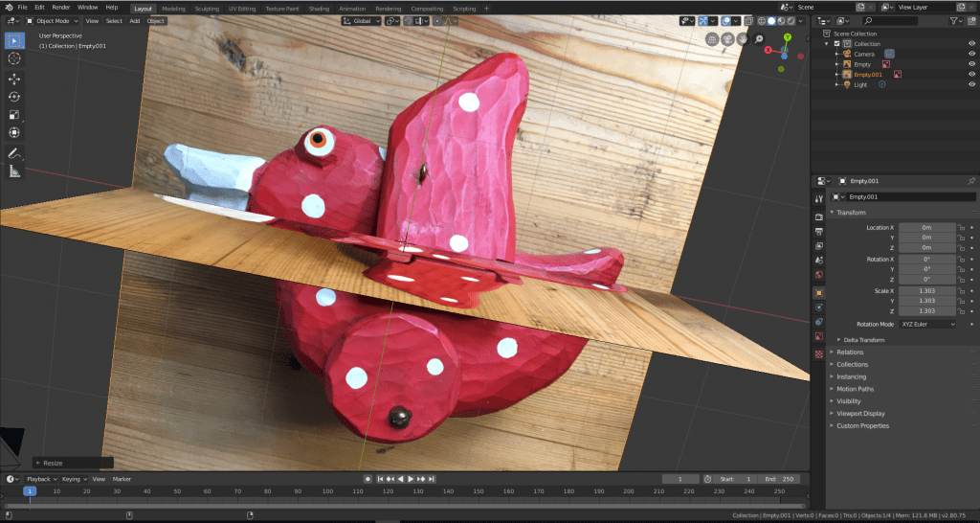The image size is (980, 523).
Task: Click the Scale tool icon
Action: 14,115
